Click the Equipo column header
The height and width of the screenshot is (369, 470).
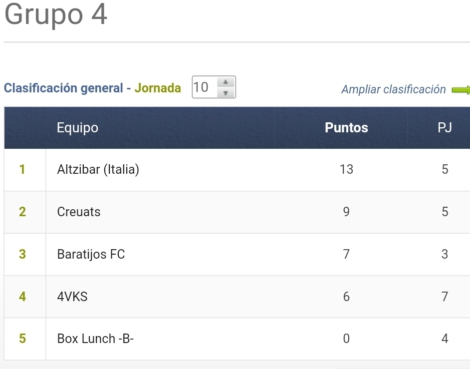77,128
